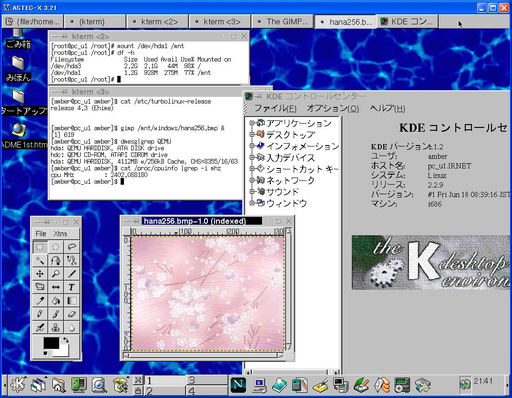
Task: Select the Crop knife tool
Action: tap(71, 274)
